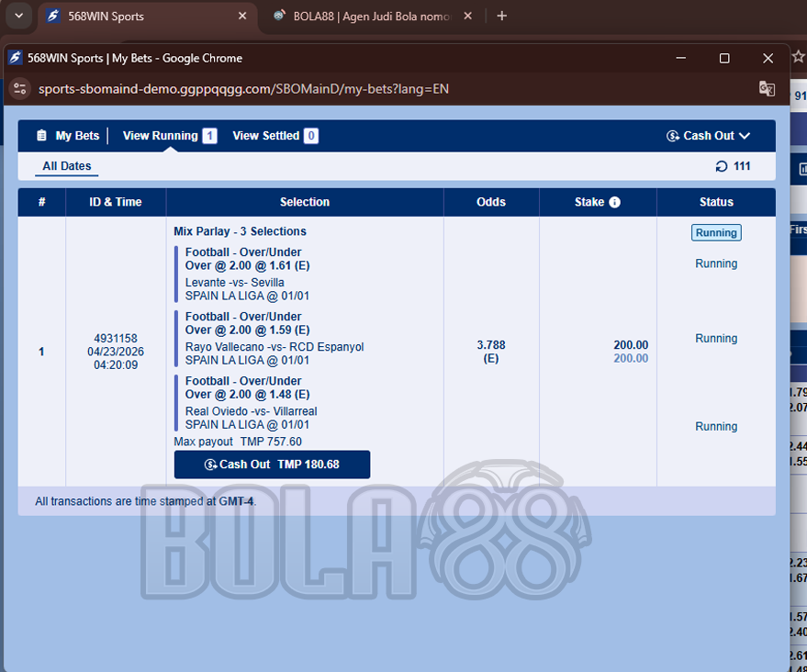Image resolution: width=807 pixels, height=672 pixels.
Task: Click the Over @ 2.00 @ 1.48 selection
Action: tap(248, 394)
